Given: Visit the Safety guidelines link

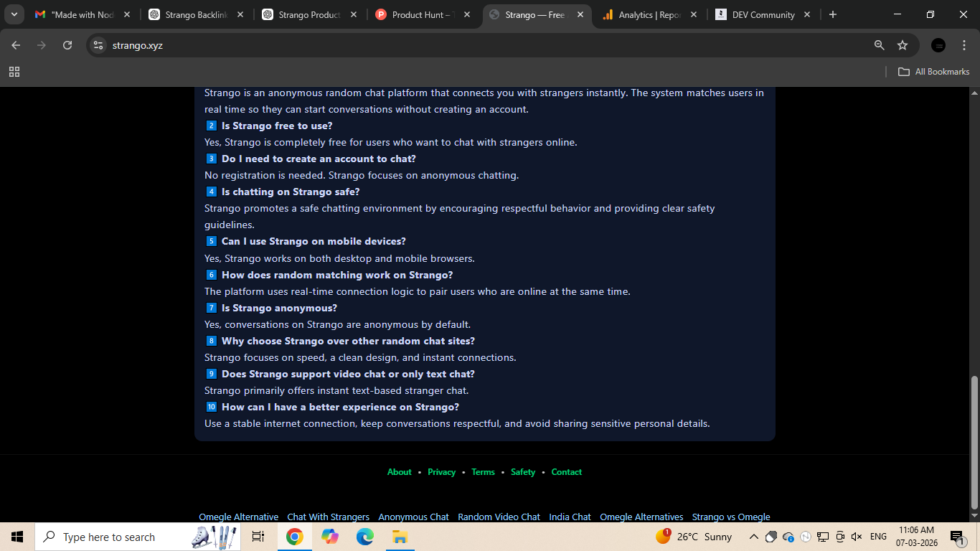Looking at the screenshot, I should click(523, 472).
